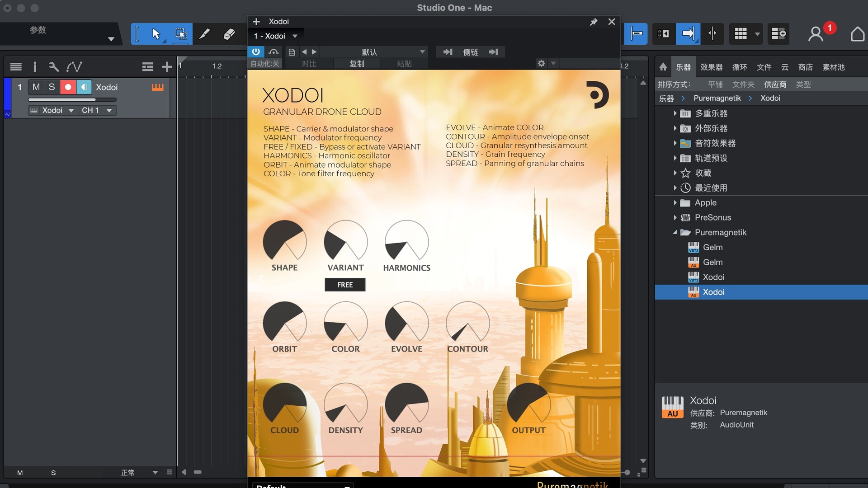Add an instrument with plus icon in the Xodoi window header
This screenshot has height=488, width=868.
click(256, 22)
